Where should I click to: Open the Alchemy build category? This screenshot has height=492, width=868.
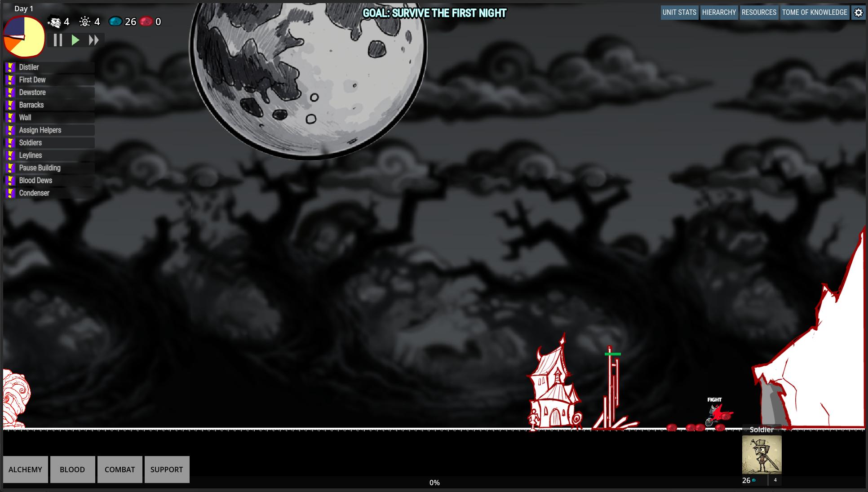[25, 470]
